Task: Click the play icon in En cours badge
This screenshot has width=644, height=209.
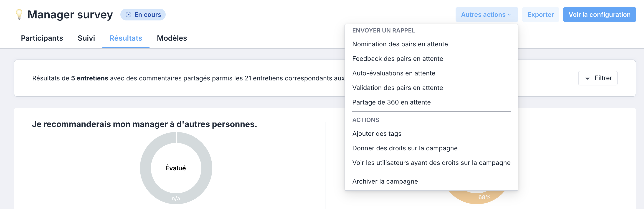Action: (x=128, y=15)
